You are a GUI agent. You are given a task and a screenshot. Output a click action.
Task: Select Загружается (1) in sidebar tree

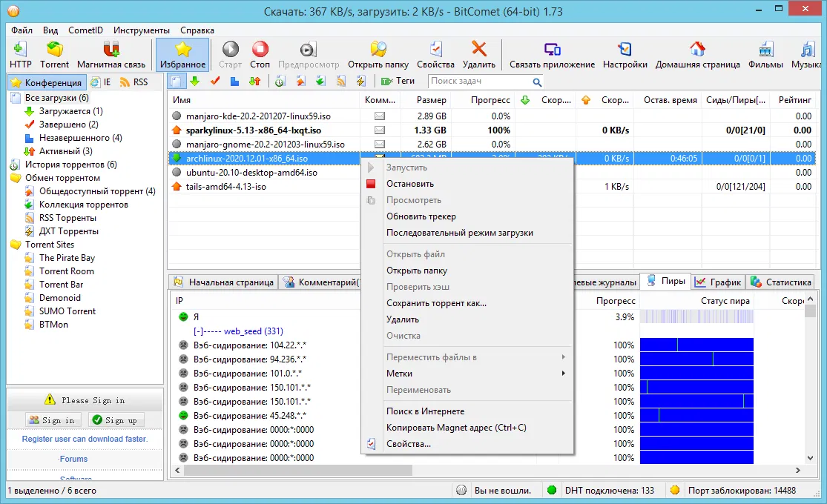(x=70, y=111)
